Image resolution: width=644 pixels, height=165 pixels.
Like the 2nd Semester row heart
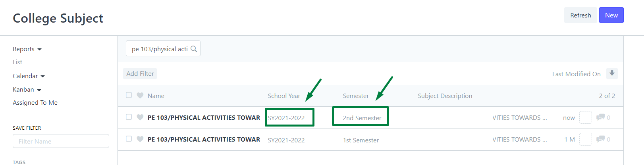[140, 117]
